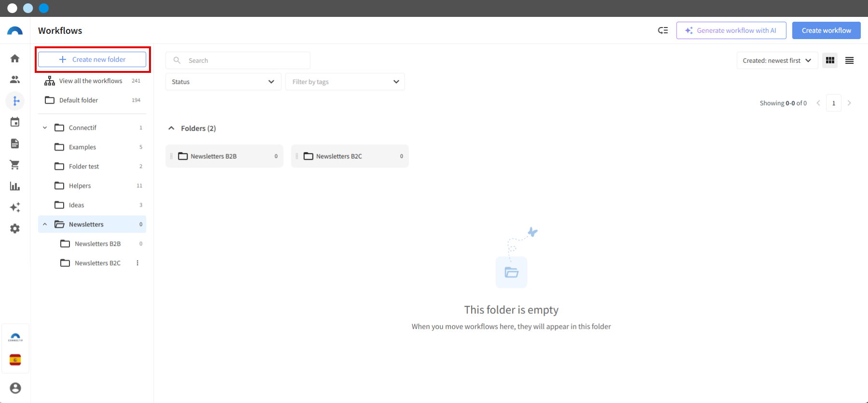Collapse the Connectif folder tree chevron
This screenshot has width=868, height=403.
45,128
